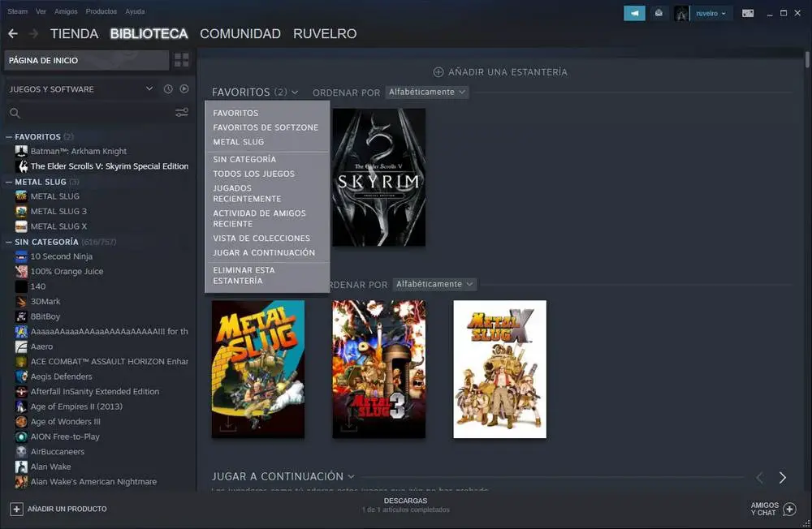Viewport: 812px width, 529px height.
Task: Click the 3DMark game icon
Action: 21,301
